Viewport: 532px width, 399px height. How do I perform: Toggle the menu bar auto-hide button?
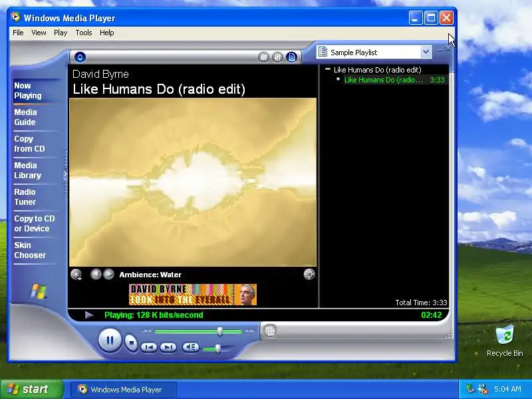tap(80, 57)
